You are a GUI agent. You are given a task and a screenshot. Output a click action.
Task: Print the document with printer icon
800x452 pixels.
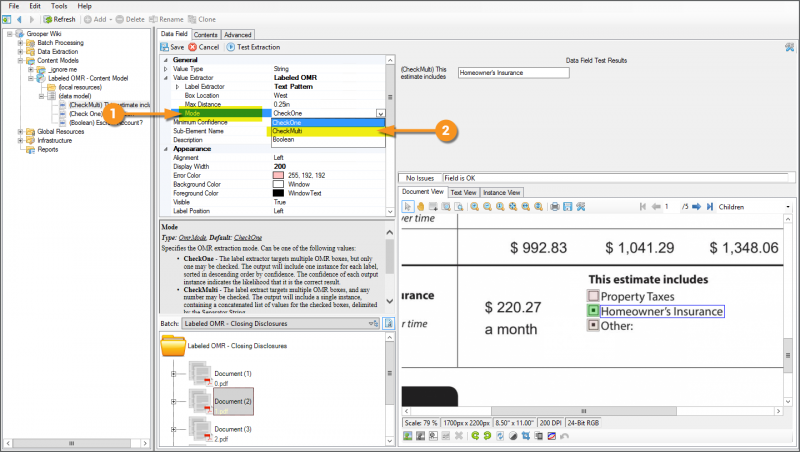[555, 207]
